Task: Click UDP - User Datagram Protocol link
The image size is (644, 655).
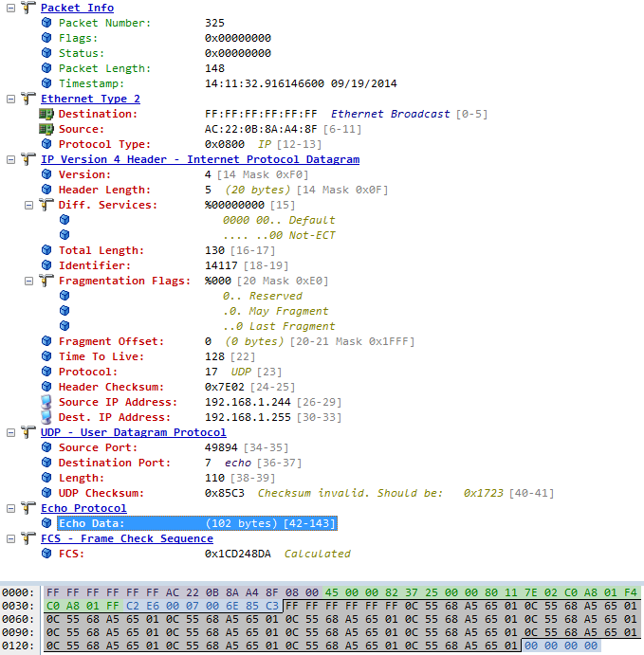Action: [x=134, y=433]
